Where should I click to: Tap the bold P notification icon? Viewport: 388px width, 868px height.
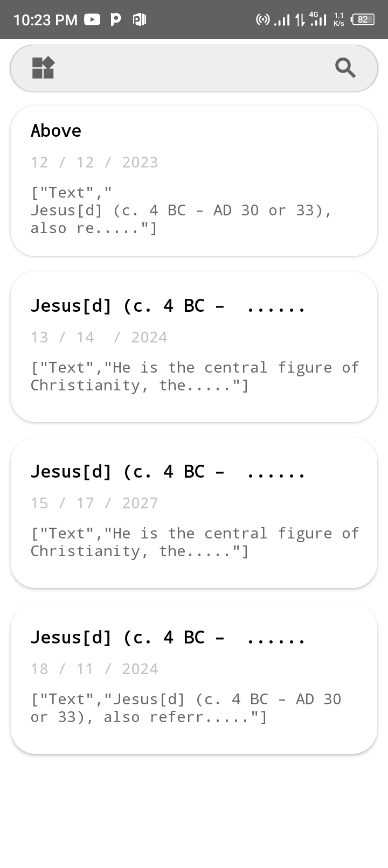tap(115, 20)
